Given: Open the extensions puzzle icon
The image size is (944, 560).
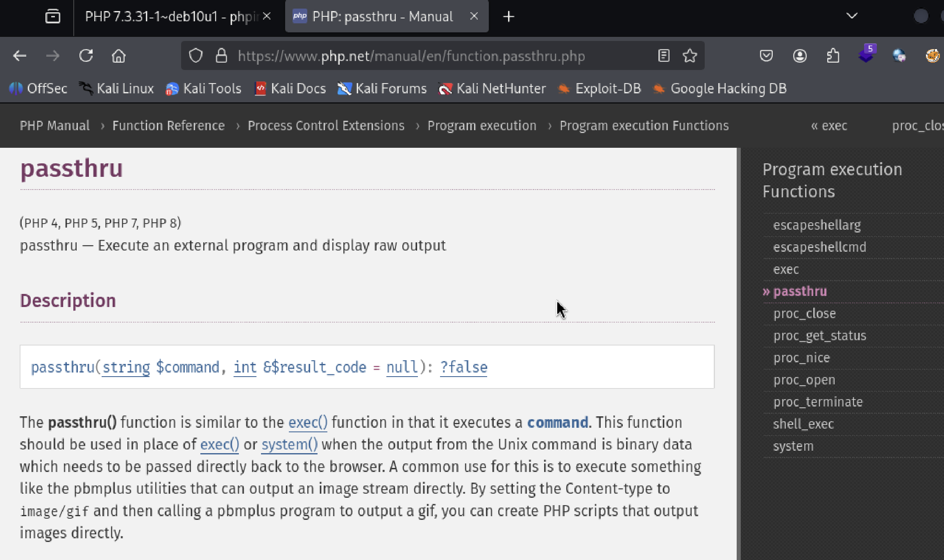Looking at the screenshot, I should pos(833,56).
